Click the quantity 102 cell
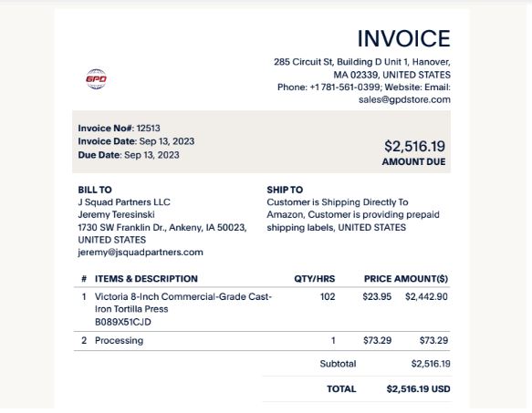Image resolution: width=532 pixels, height=413 pixels. (x=328, y=296)
